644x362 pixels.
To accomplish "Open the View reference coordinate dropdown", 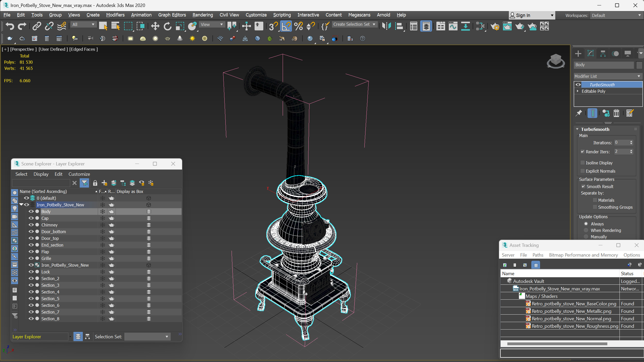I will (212, 24).
